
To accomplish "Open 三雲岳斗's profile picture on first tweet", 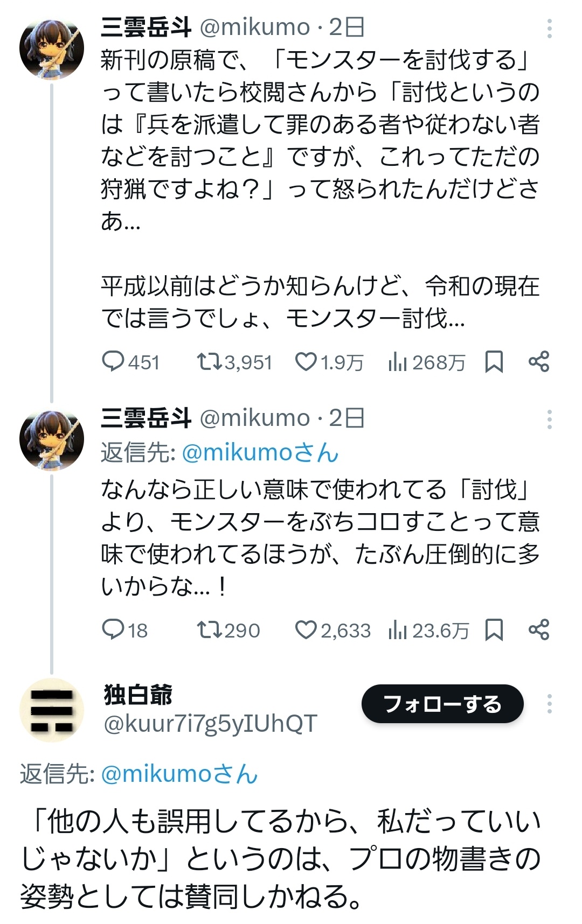I will [52, 49].
